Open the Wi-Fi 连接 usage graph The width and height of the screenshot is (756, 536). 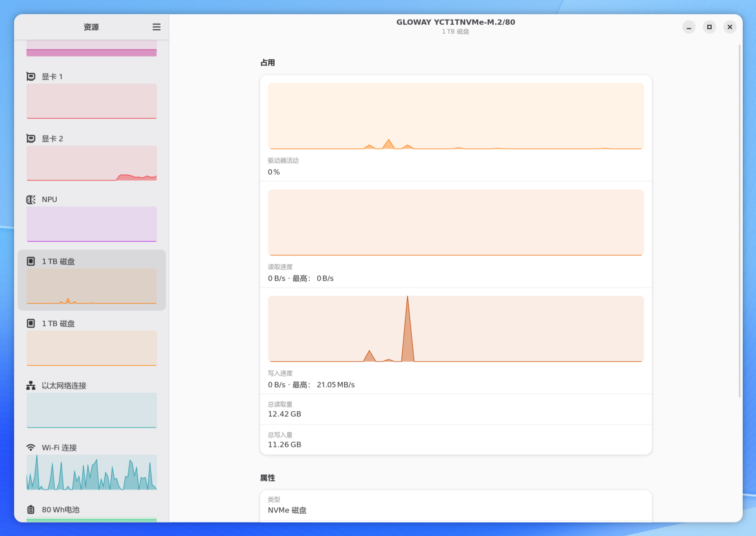[x=92, y=472]
